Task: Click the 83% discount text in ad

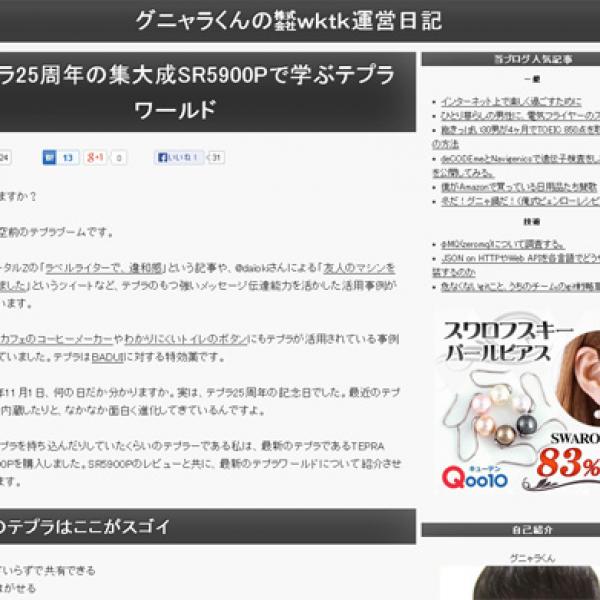Action: (568, 463)
